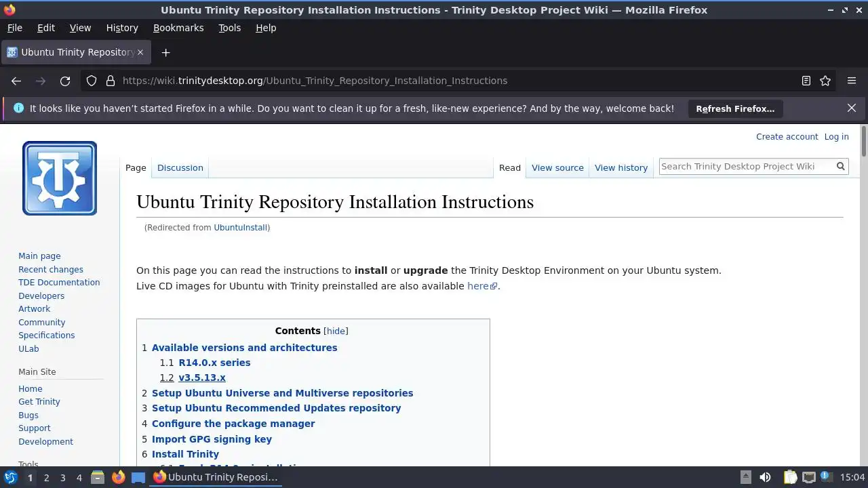Collapse contents with the hide toggle
Viewport: 868px width, 488px height.
pyautogui.click(x=336, y=331)
